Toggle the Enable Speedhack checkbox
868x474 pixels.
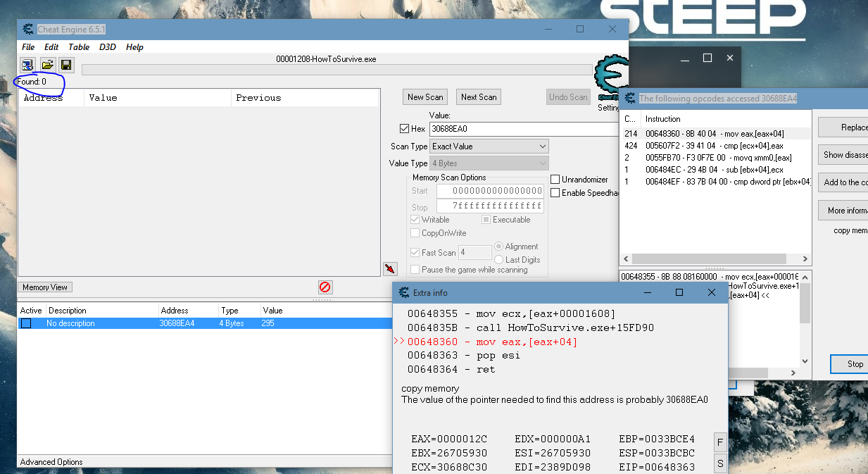click(555, 193)
